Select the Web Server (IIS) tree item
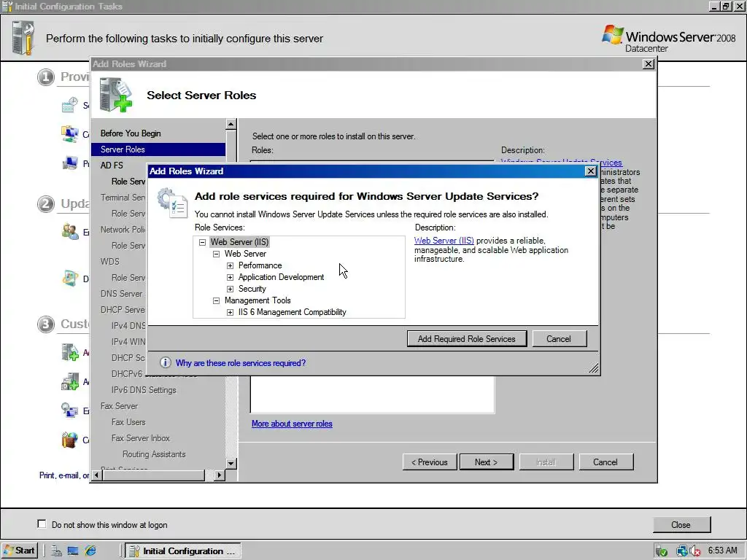 pyautogui.click(x=239, y=242)
